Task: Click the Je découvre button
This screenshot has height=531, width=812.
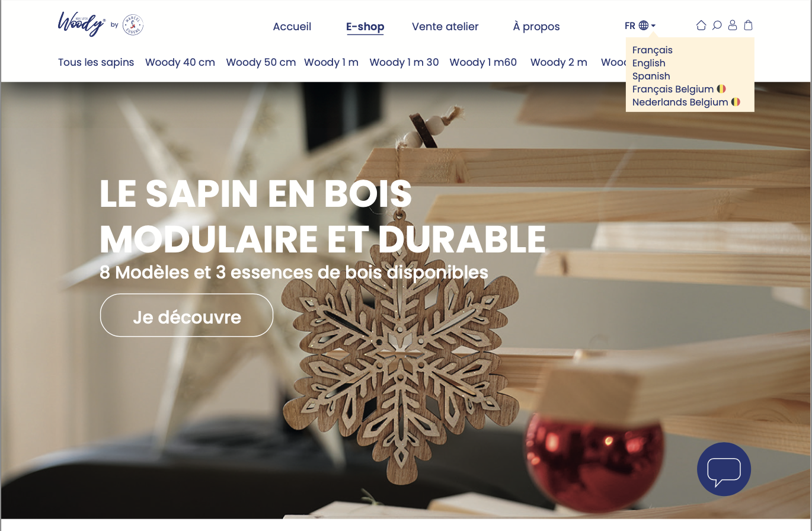Action: [187, 315]
